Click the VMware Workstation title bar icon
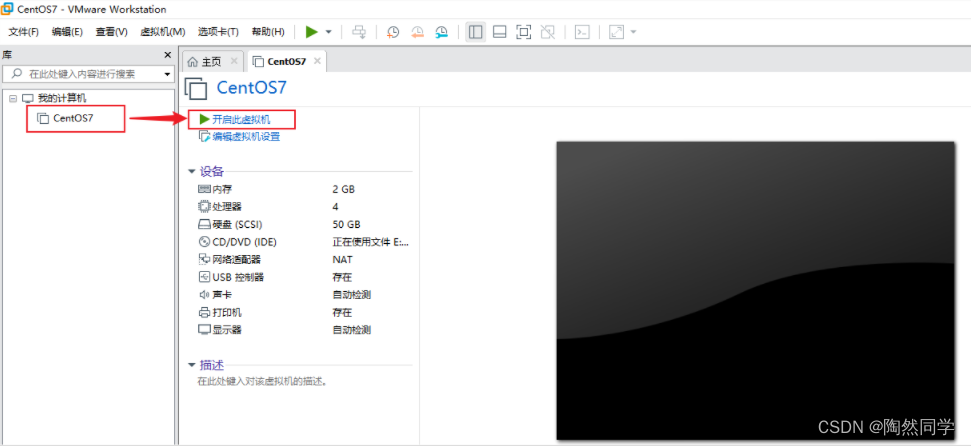971x446 pixels. point(8,9)
